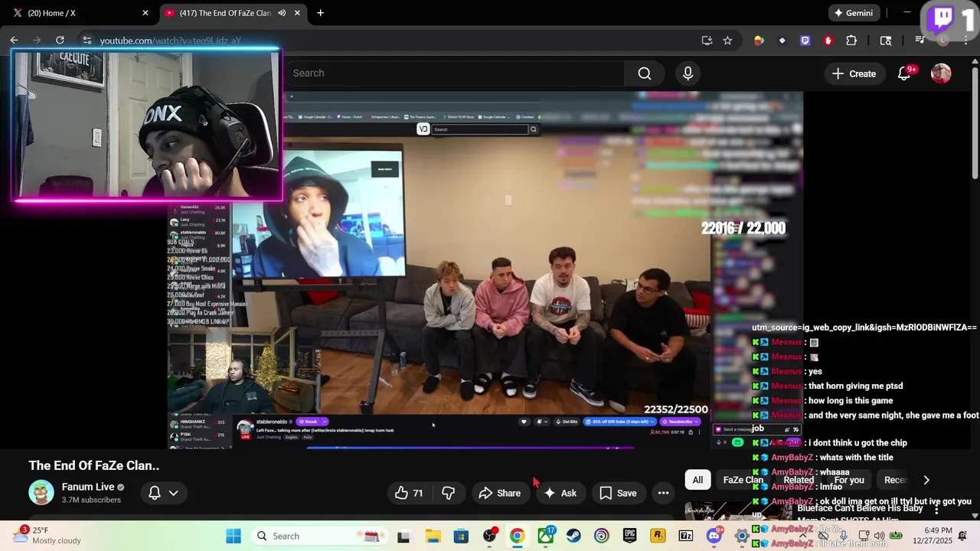Toggle channel notification bell
Image resolution: width=980 pixels, height=551 pixels.
click(154, 493)
